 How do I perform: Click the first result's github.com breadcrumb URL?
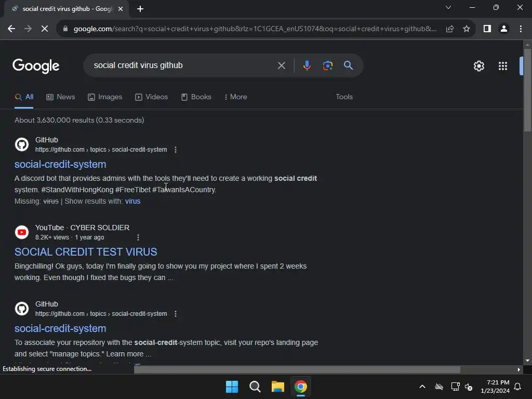[x=101, y=150]
